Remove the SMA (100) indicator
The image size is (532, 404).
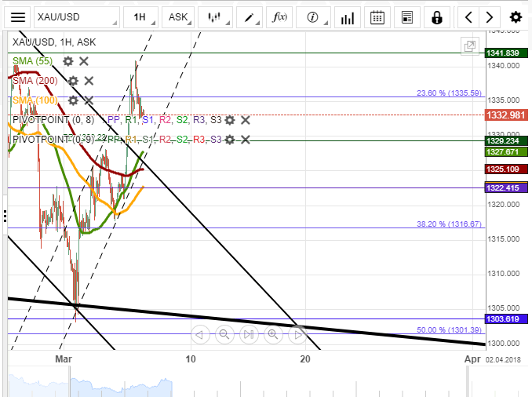point(89,100)
